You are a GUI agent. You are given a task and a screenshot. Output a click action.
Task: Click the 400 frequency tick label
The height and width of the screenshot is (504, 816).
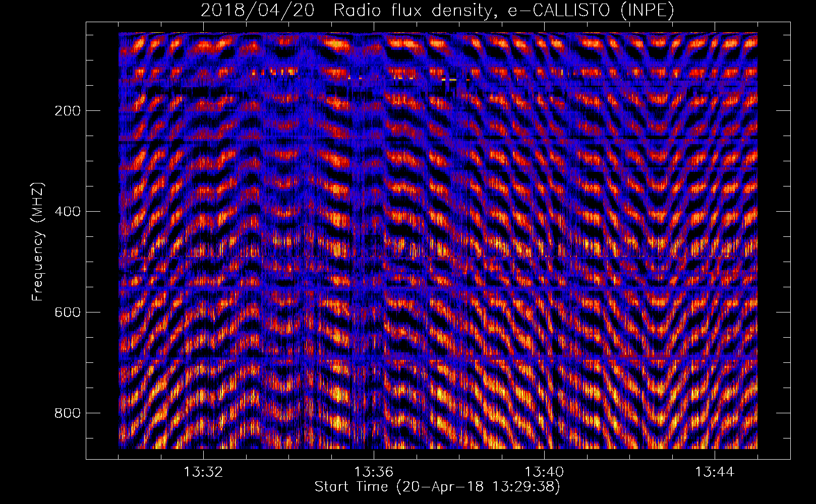[x=68, y=212]
